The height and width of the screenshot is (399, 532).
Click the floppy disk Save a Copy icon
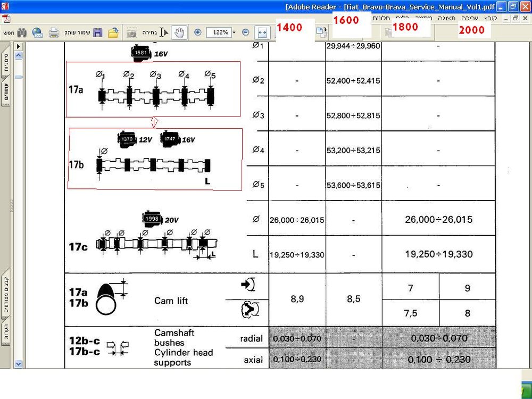point(98,32)
